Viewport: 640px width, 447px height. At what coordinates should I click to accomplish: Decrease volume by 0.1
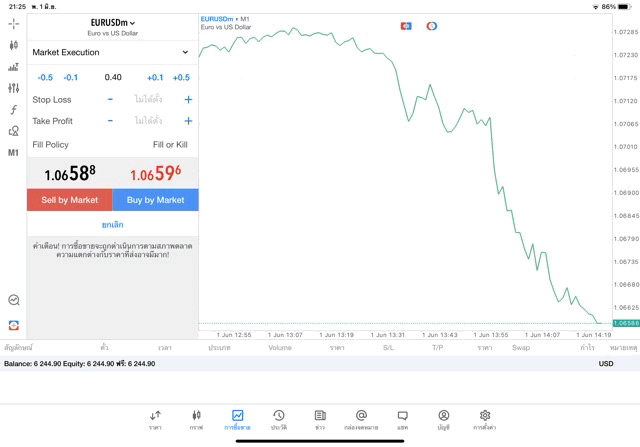click(x=71, y=78)
